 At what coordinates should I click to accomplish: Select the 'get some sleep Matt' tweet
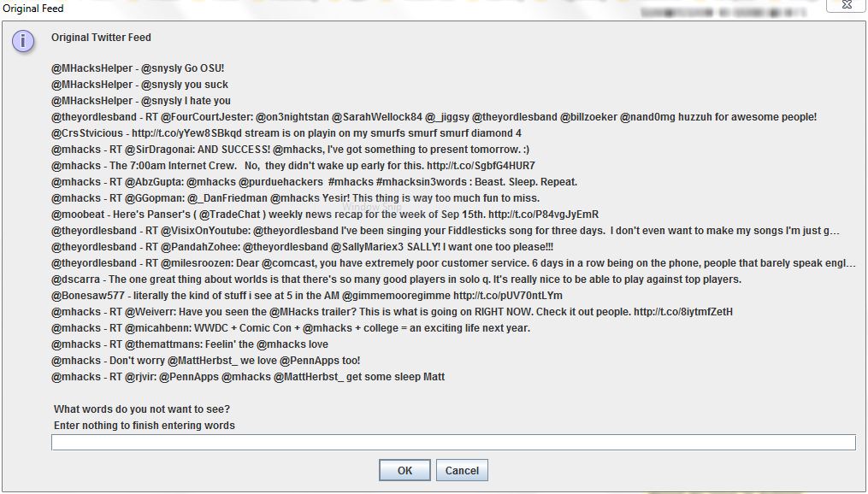point(248,377)
